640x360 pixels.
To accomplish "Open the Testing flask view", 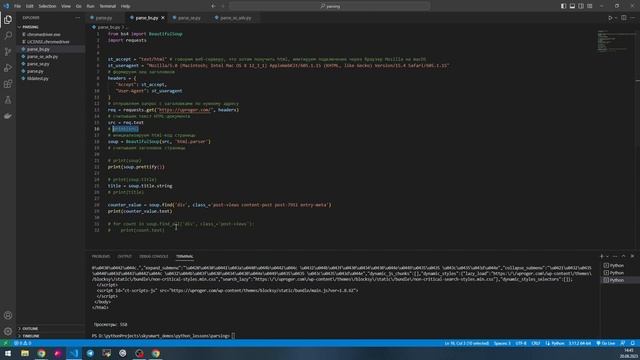I will pos(8,100).
